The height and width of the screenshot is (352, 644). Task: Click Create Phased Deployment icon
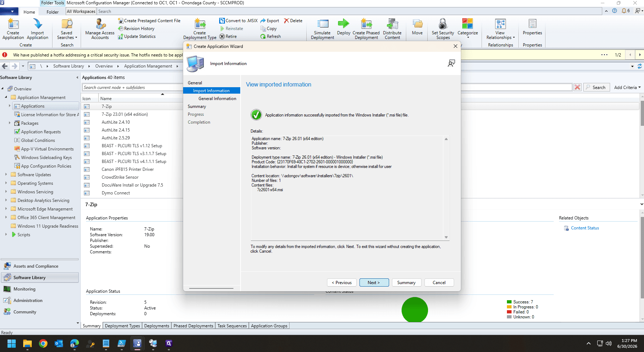[366, 29]
